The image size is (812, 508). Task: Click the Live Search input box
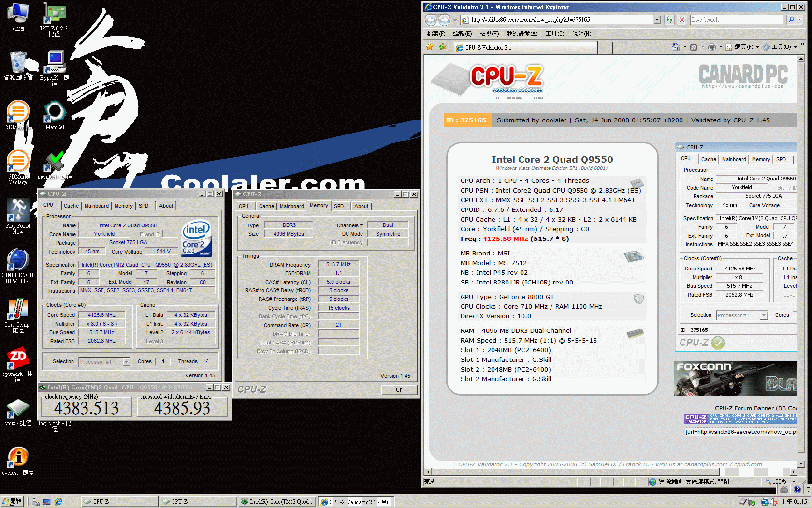tap(737, 20)
